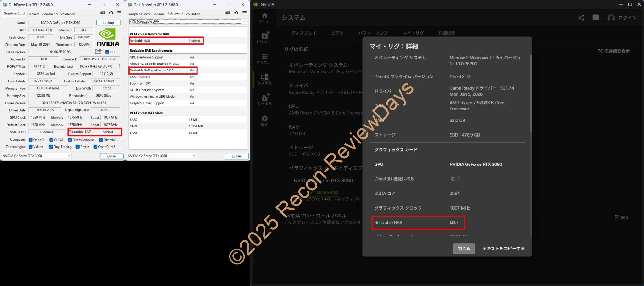Screen dimensions: 644x286
Task: Click refresh icon in Advanced GPU-Z window
Action: tap(236, 13)
